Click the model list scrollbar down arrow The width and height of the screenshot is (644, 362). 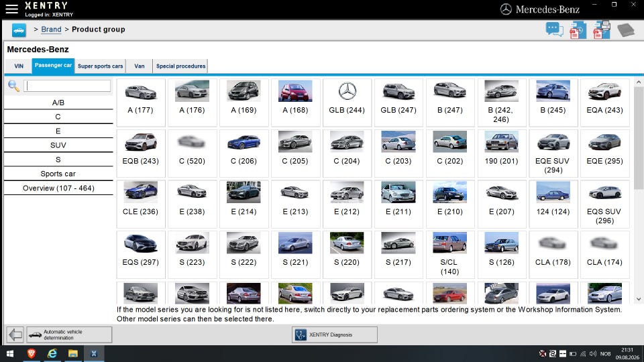[x=639, y=299]
